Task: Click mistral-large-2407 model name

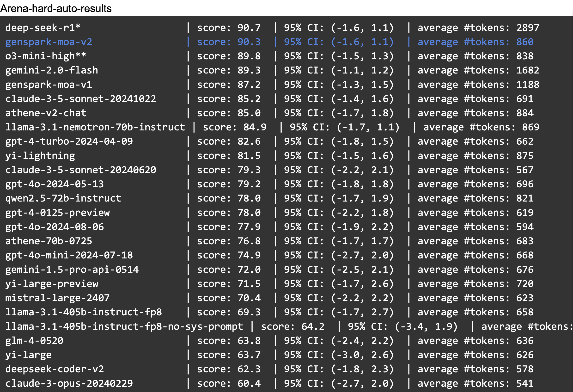Action: click(57, 298)
